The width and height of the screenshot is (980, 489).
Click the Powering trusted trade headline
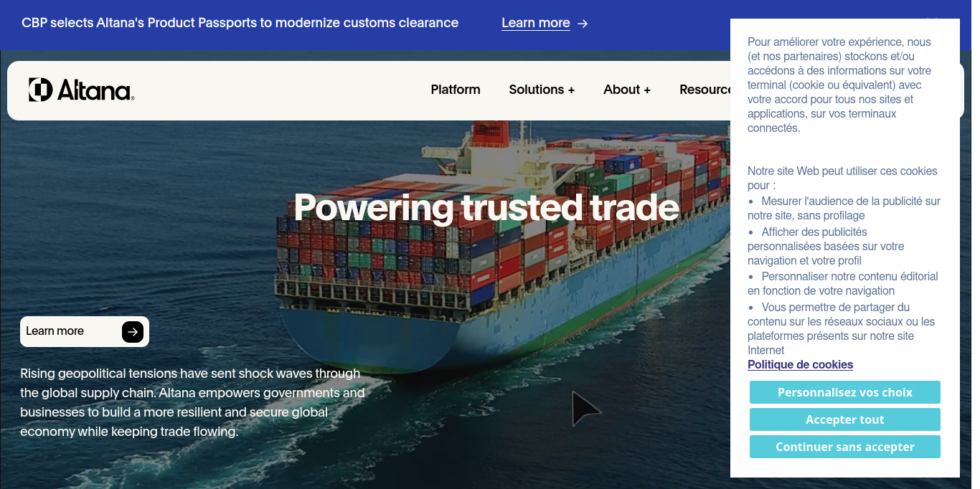pos(486,207)
